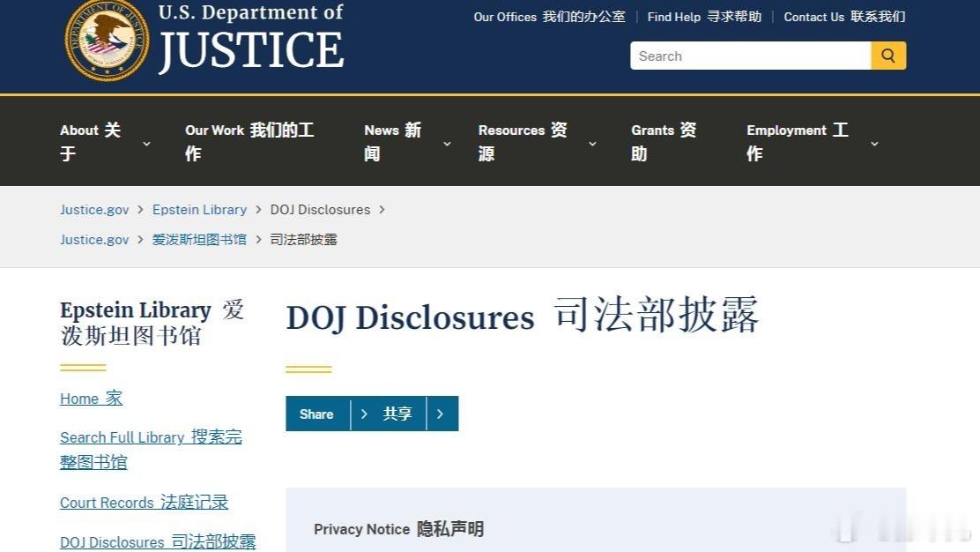Click the search magnifier icon
The height and width of the screenshot is (552, 980).
(887, 56)
